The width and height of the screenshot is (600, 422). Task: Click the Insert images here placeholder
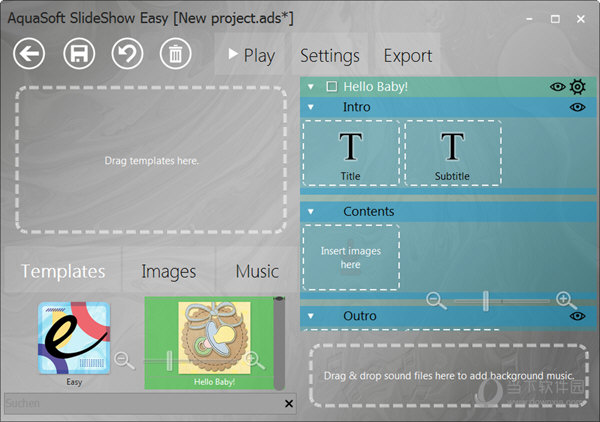[x=351, y=257]
